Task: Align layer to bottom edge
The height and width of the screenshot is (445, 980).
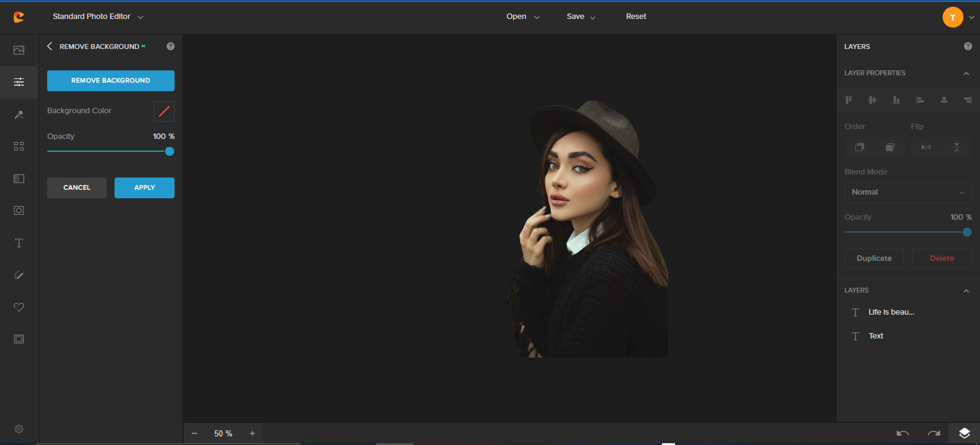Action: 896,100
